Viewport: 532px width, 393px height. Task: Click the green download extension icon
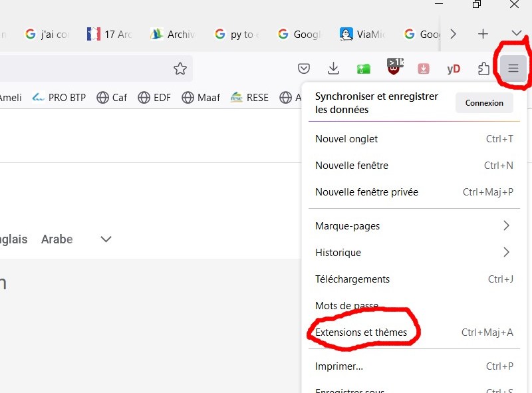[x=364, y=68]
